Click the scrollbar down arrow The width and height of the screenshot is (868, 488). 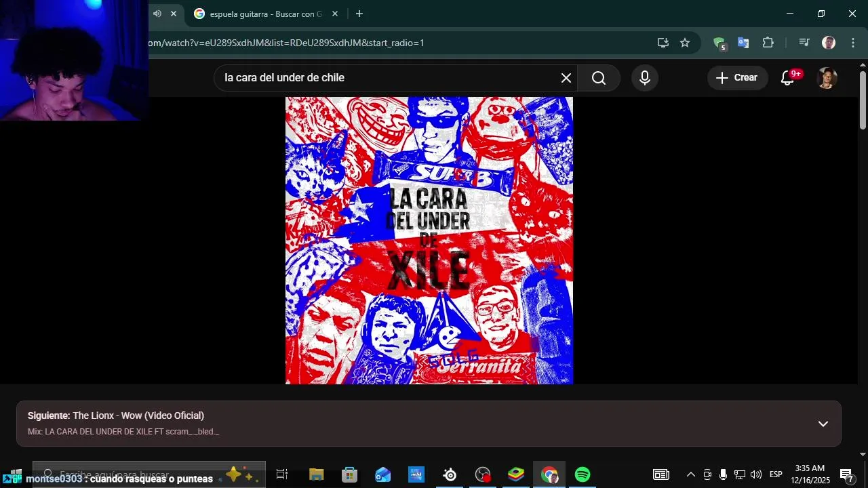tap(863, 454)
